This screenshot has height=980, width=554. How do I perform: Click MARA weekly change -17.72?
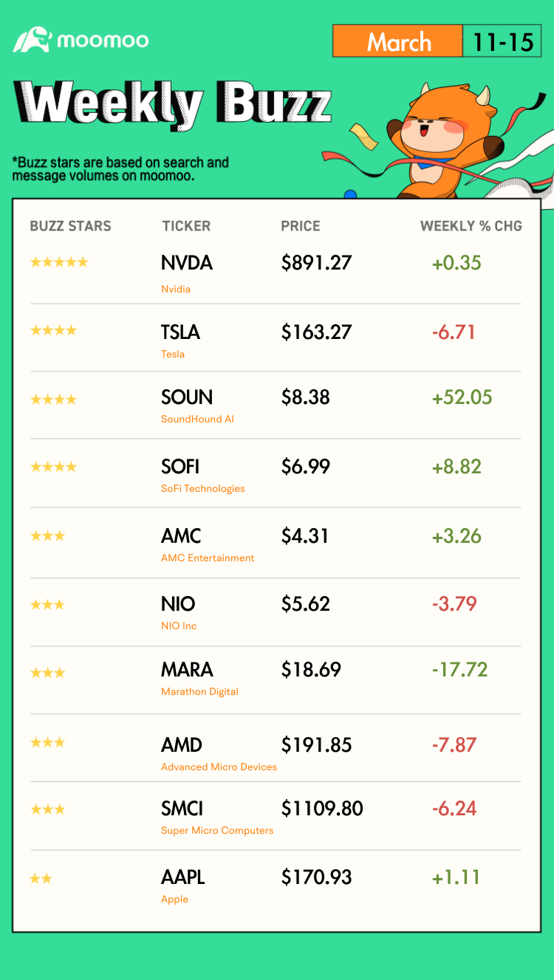(459, 670)
